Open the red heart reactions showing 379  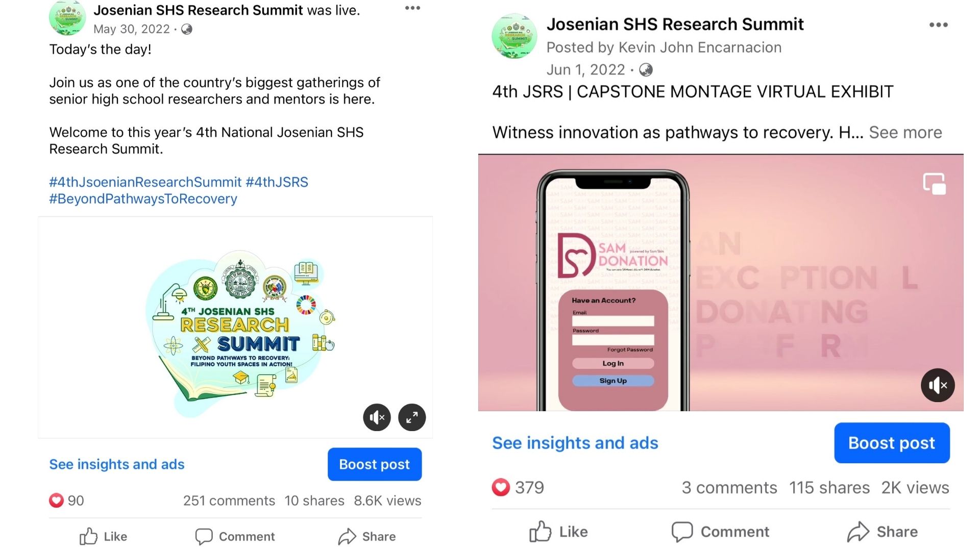(x=518, y=487)
